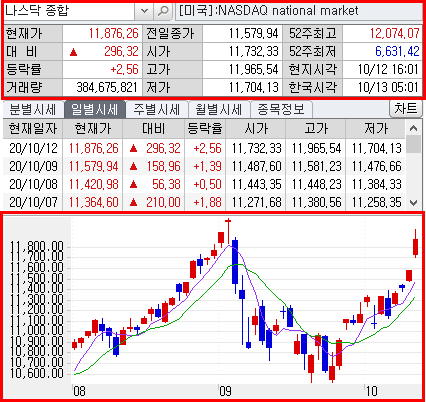Open the 나스닥 종합 dropdown arrow
This screenshot has height=402, width=426.
pos(144,11)
